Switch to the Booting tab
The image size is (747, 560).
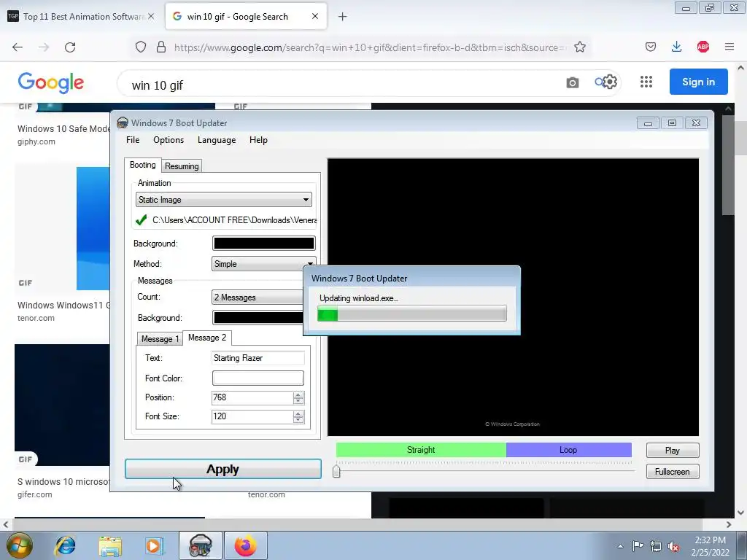(142, 165)
